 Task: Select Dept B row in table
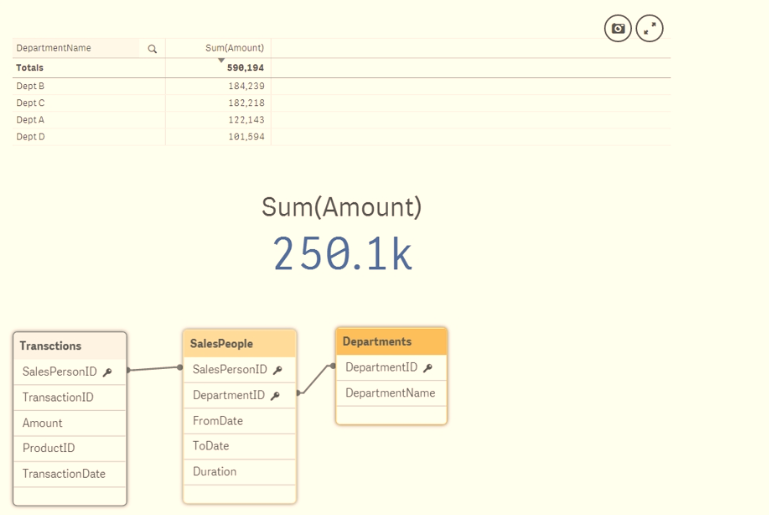(x=31, y=86)
